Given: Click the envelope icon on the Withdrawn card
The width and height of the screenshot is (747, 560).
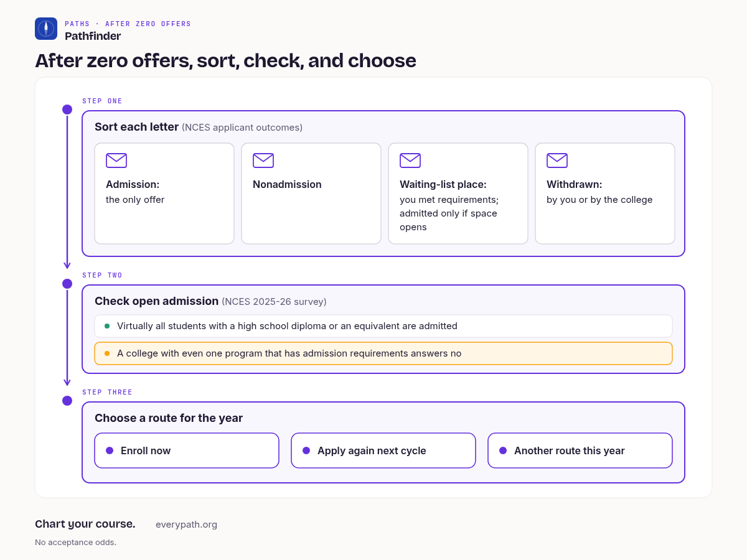Looking at the screenshot, I should [557, 161].
